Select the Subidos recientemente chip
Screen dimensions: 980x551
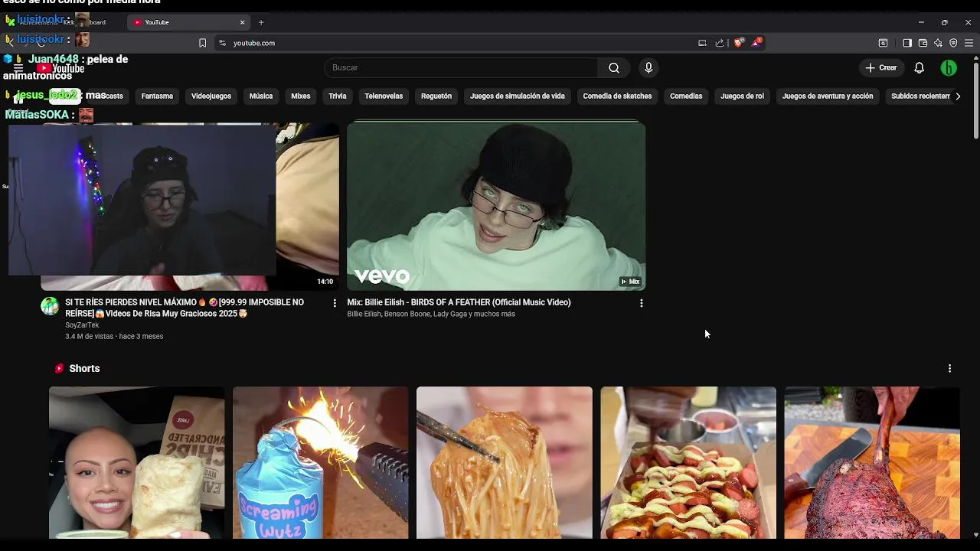[x=918, y=96]
